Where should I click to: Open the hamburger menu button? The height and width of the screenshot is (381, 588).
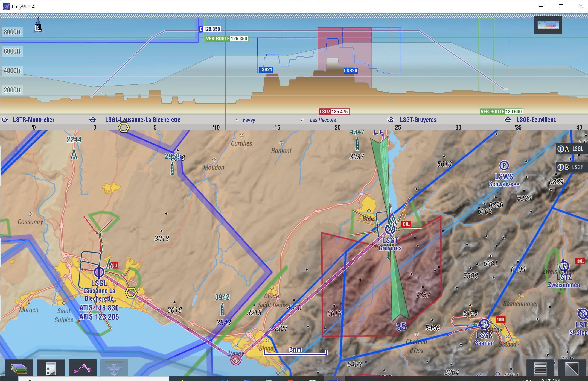[x=540, y=368]
